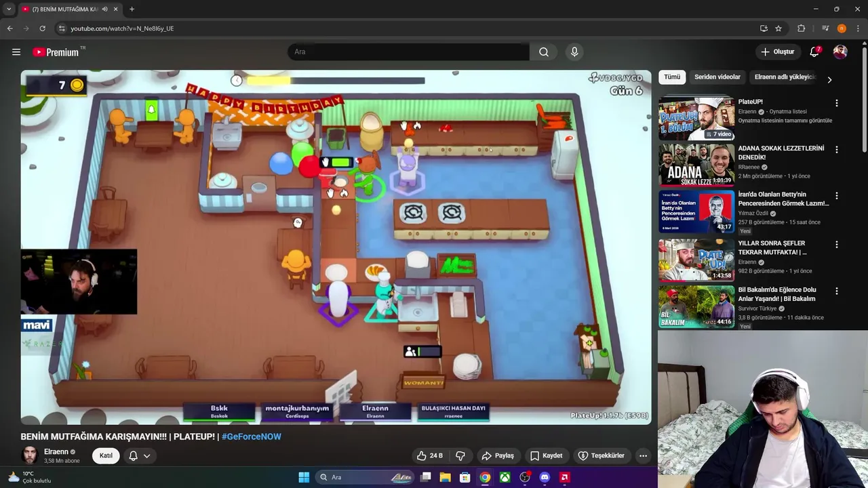
Task: Open Chrome profile avatar button
Action: [x=842, y=28]
